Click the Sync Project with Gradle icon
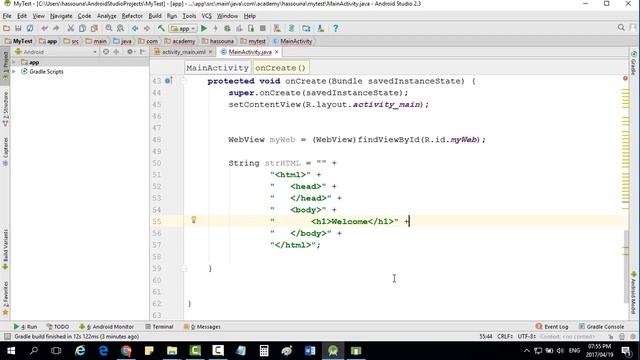 [x=291, y=28]
